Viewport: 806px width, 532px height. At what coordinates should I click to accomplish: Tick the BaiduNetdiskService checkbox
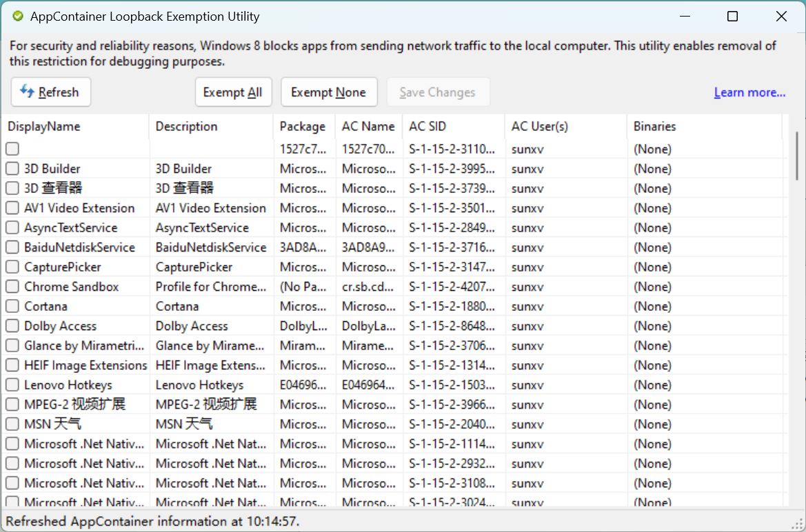pyautogui.click(x=12, y=247)
